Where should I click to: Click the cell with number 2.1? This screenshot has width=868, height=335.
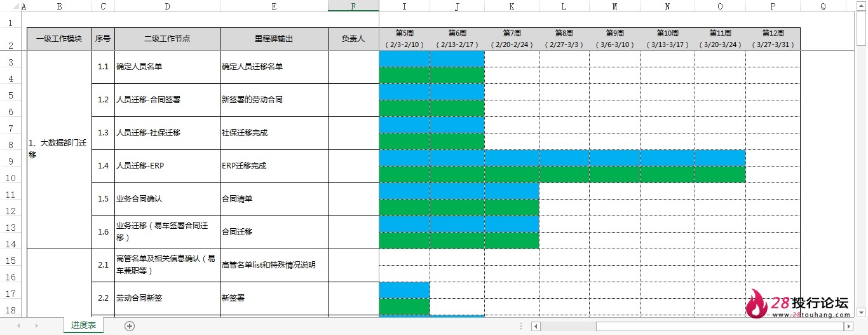[x=103, y=265]
